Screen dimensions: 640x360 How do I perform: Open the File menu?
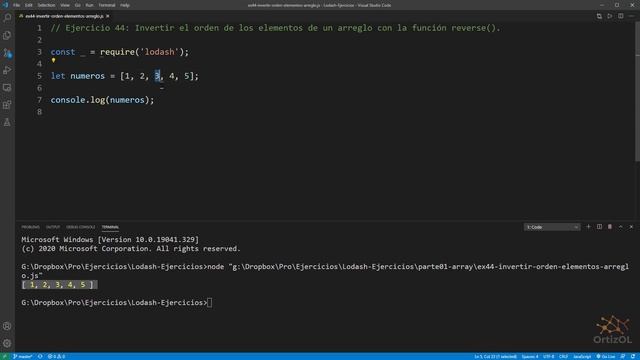tap(16, 5)
